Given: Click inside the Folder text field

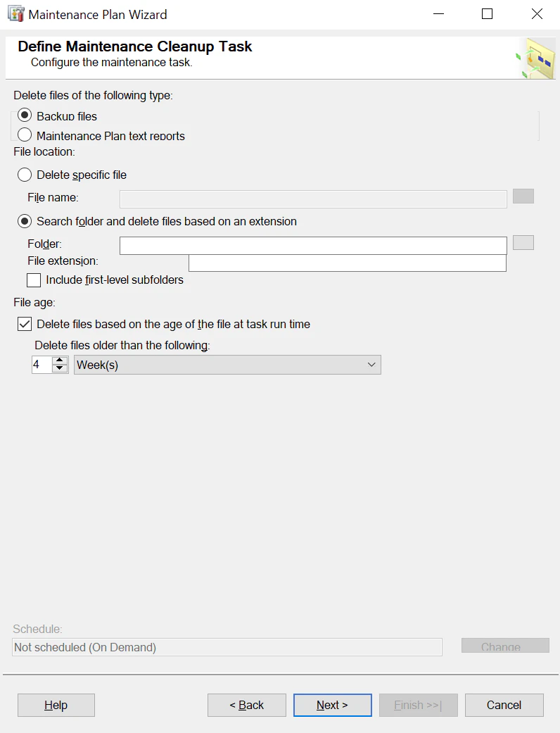Looking at the screenshot, I should click(x=313, y=246).
